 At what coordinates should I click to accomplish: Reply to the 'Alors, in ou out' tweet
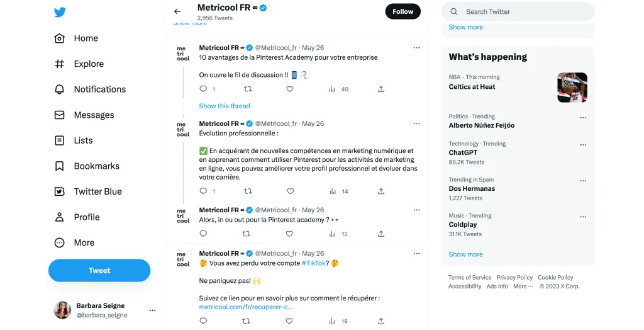[x=203, y=234]
